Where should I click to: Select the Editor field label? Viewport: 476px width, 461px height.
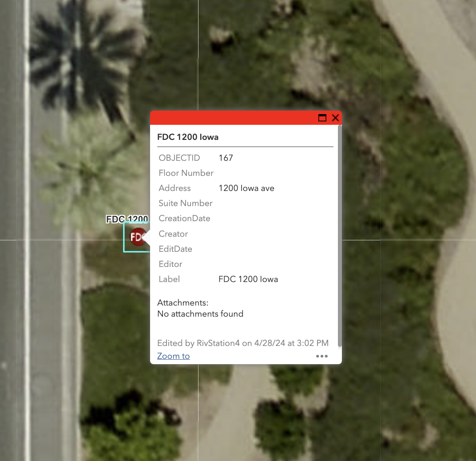pos(170,264)
